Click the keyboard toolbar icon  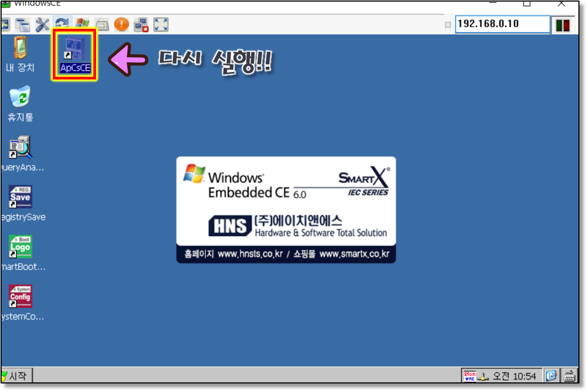point(102,24)
